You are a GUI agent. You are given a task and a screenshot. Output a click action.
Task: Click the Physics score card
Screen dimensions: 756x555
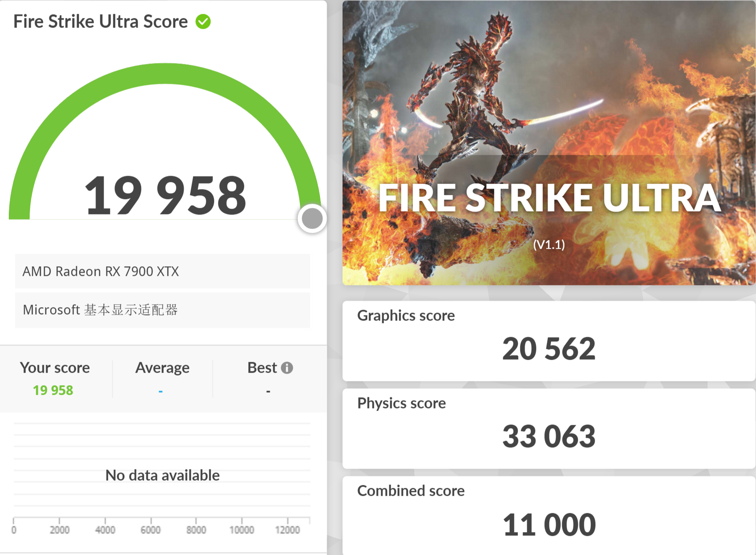click(x=549, y=429)
